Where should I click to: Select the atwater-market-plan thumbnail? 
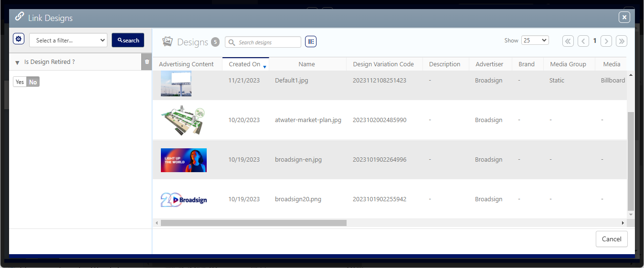(x=184, y=120)
